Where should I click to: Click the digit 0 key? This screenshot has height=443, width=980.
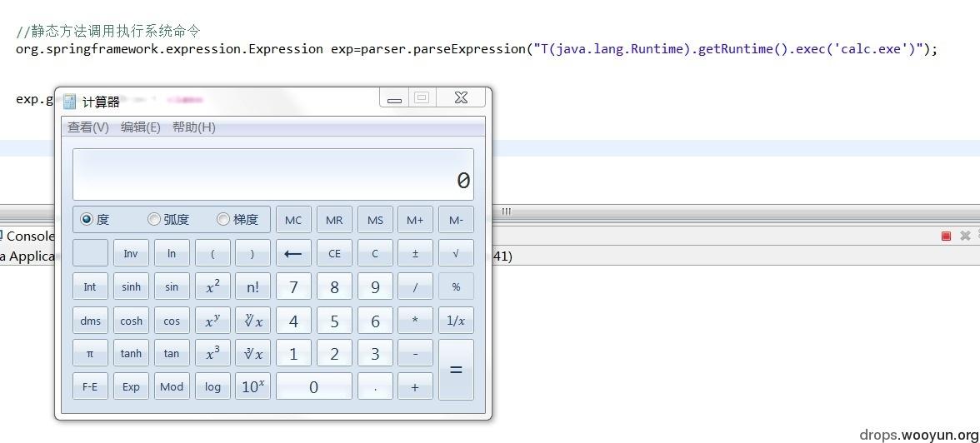(x=313, y=386)
